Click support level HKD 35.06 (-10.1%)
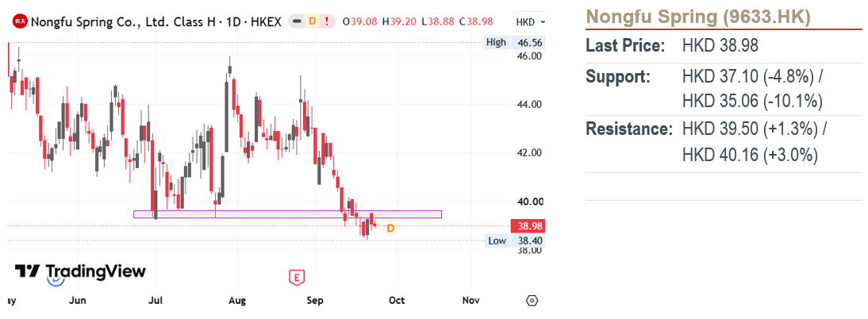Screen dimensions: 868x319 pos(752,101)
